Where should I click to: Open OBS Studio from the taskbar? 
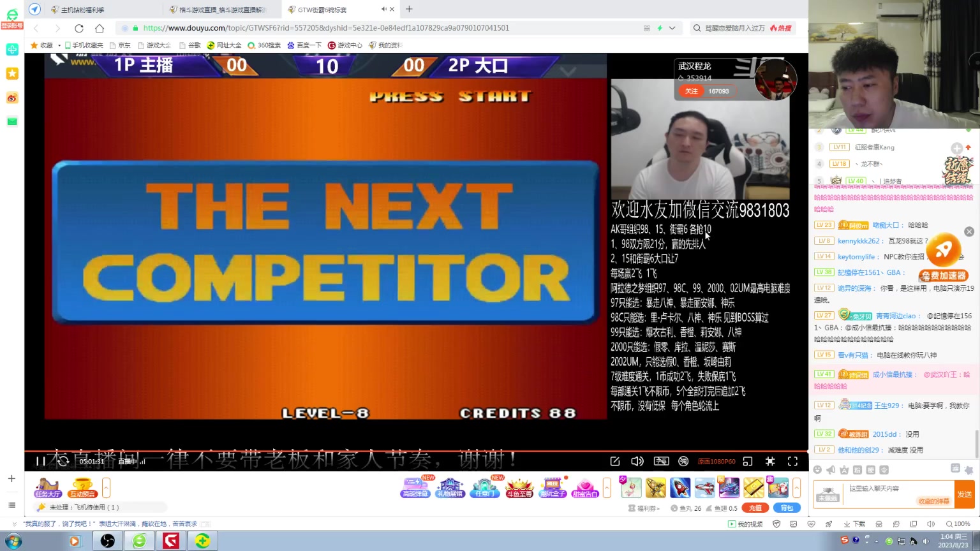[x=107, y=541]
